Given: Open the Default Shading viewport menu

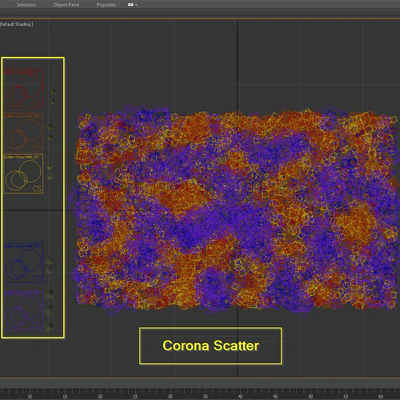Looking at the screenshot, I should tap(16, 24).
